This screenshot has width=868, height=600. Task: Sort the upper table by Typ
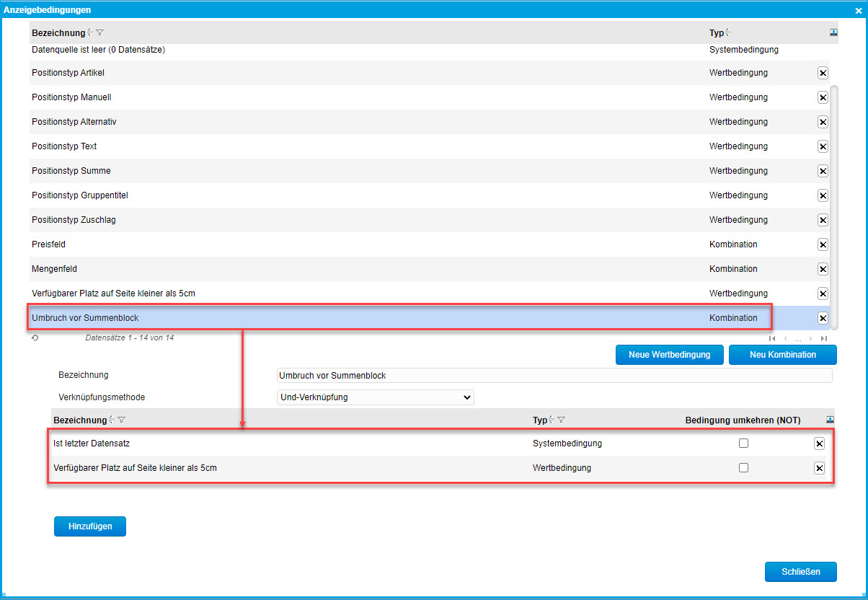tap(728, 32)
